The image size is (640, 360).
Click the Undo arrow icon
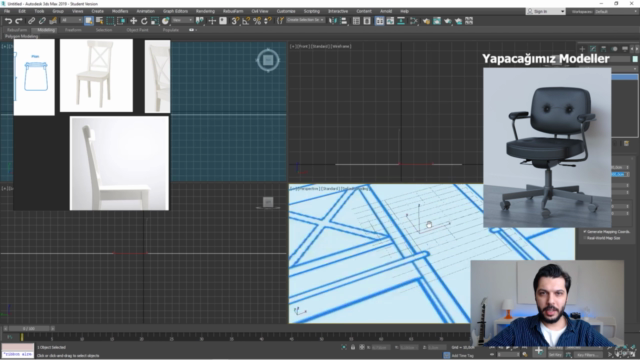[x=8, y=21]
